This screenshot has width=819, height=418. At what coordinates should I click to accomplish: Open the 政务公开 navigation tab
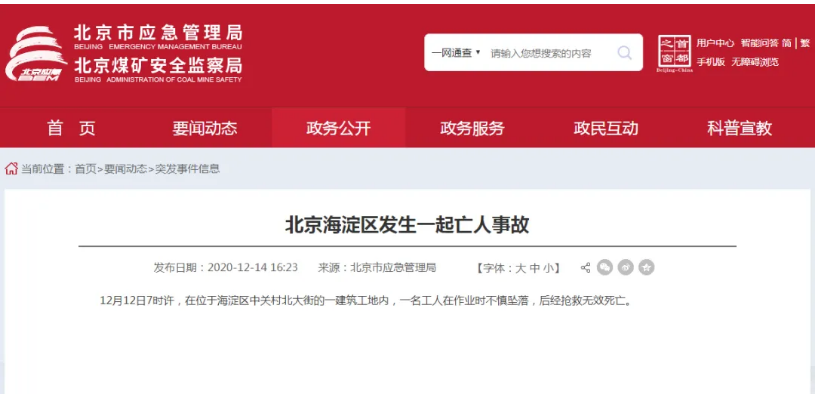(x=338, y=128)
